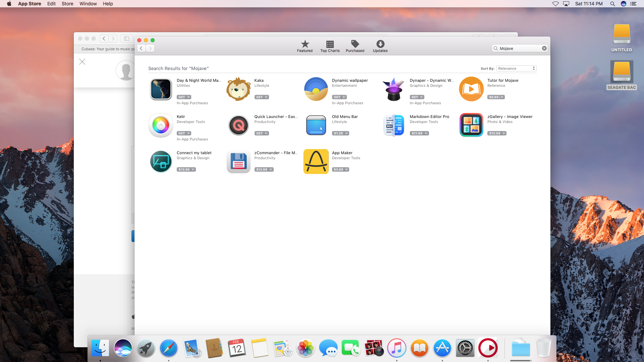644x362 pixels.
Task: Clear the Mojave search text
Action: coord(544,48)
